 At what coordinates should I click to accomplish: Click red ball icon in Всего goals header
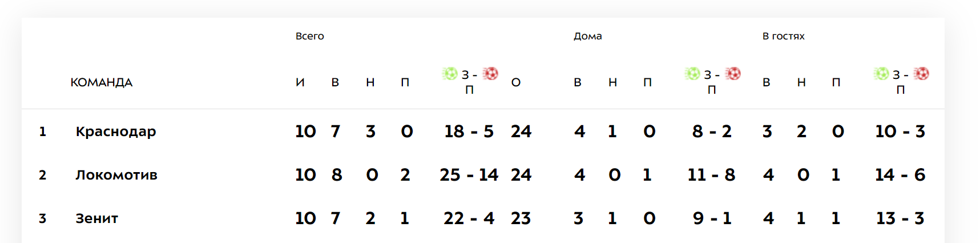coord(490,74)
